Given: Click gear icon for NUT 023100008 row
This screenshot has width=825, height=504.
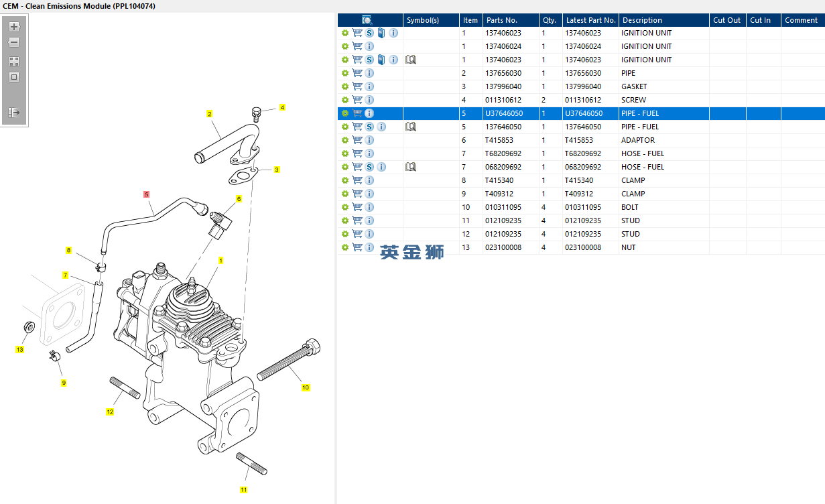Looking at the screenshot, I should [x=345, y=247].
